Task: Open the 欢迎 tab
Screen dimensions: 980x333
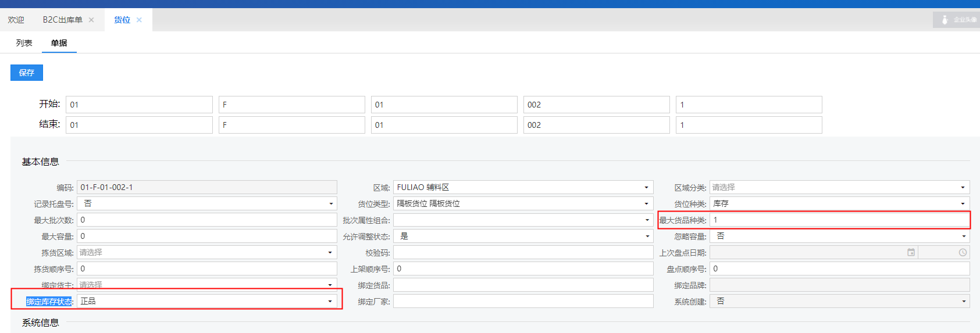Action: click(16, 20)
